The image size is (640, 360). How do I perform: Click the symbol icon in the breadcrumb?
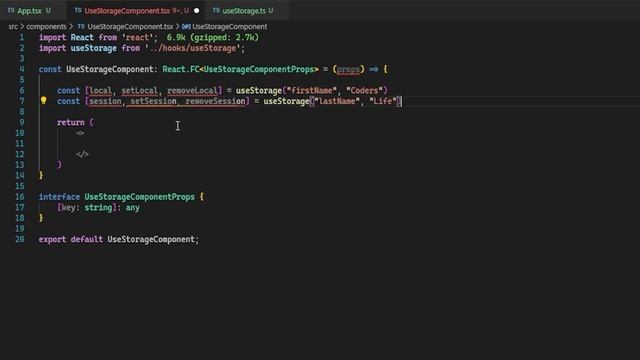click(186, 27)
